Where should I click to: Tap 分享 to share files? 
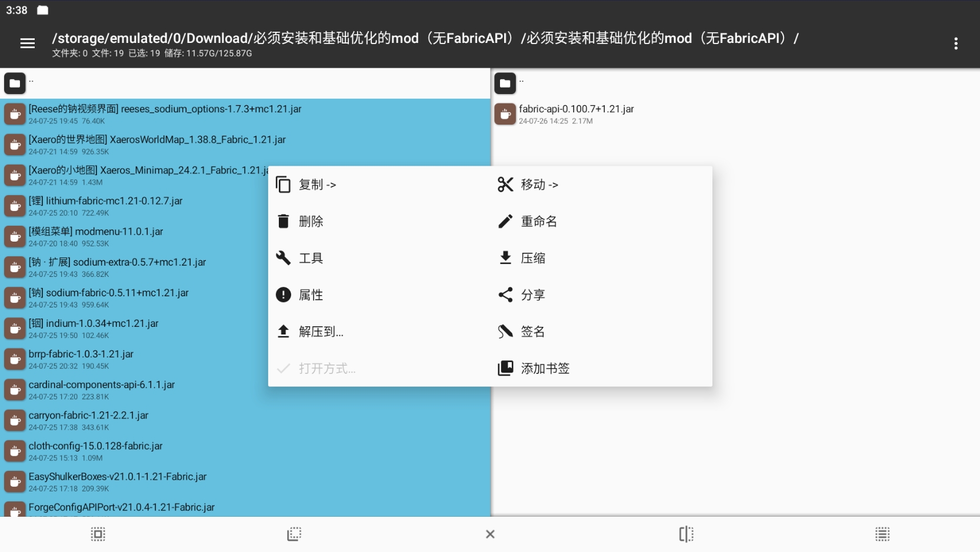point(601,295)
